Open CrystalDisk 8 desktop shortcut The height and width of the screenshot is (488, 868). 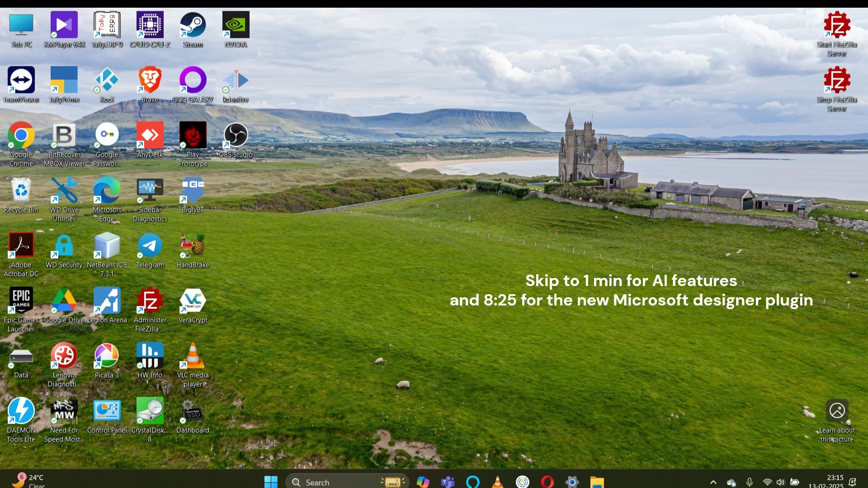(150, 420)
